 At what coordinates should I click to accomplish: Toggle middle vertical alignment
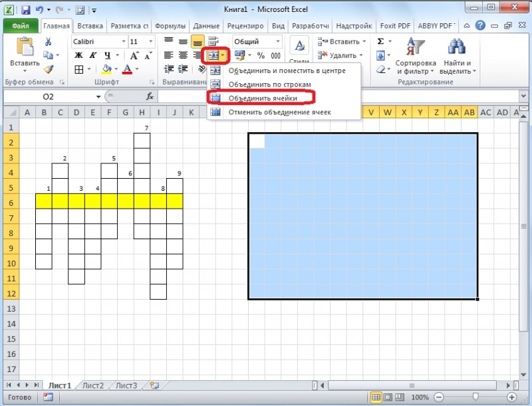[183, 41]
